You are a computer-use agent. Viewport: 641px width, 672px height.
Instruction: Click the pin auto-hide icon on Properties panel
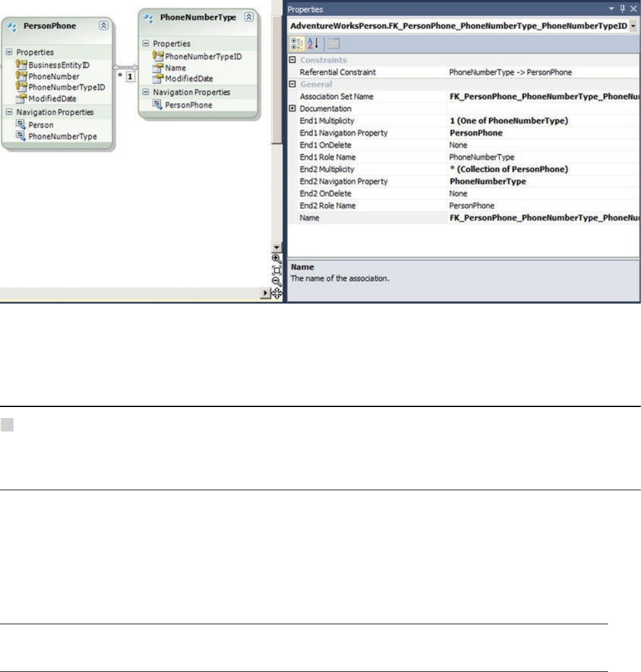point(623,9)
